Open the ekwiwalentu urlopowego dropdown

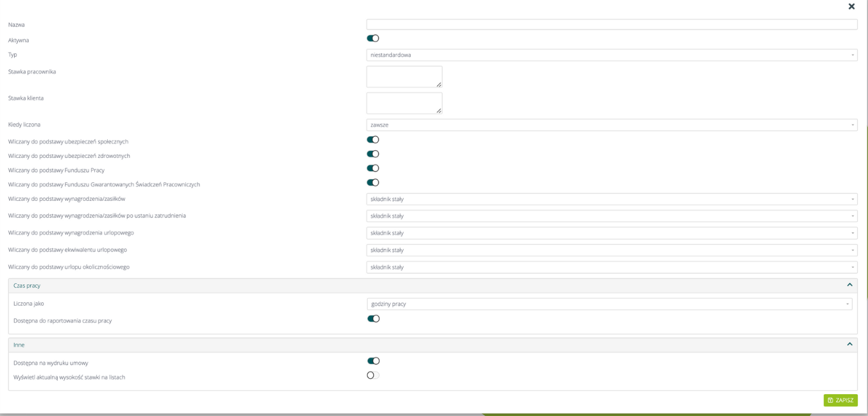click(x=611, y=250)
